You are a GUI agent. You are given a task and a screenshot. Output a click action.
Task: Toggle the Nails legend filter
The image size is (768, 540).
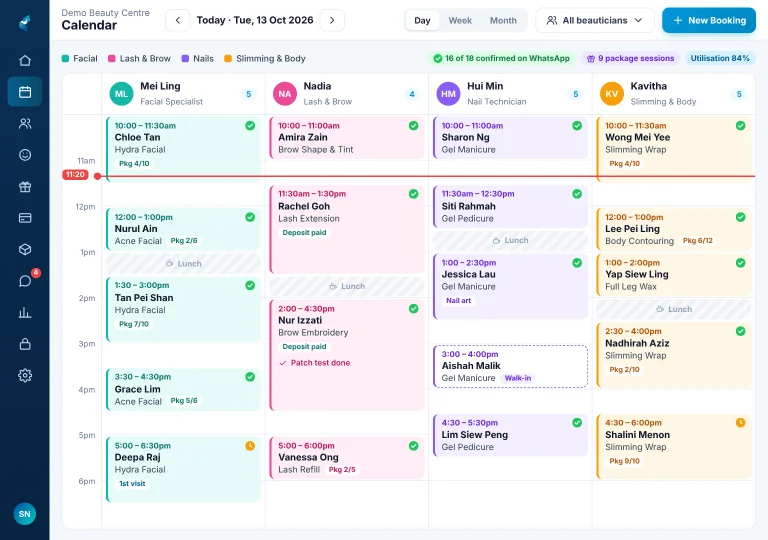197,58
